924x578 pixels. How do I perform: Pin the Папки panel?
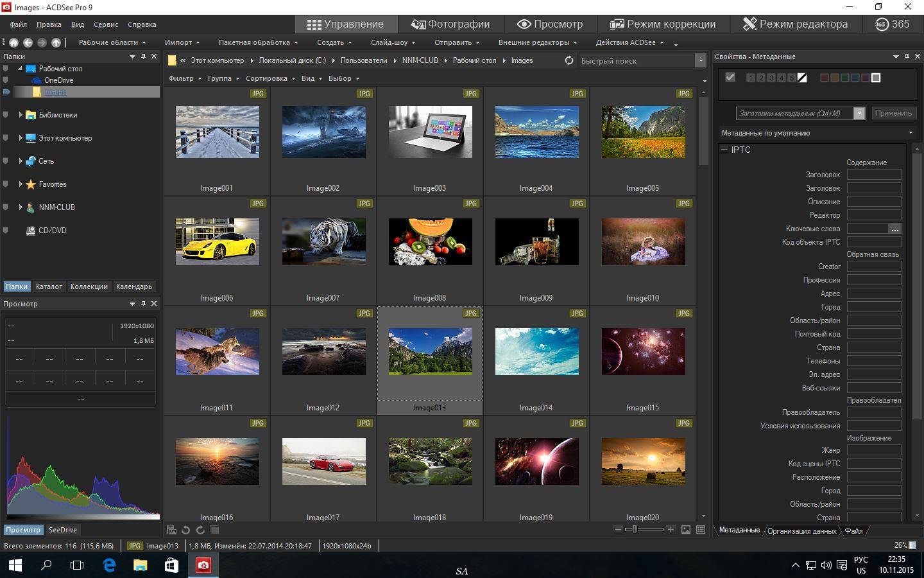tap(143, 57)
